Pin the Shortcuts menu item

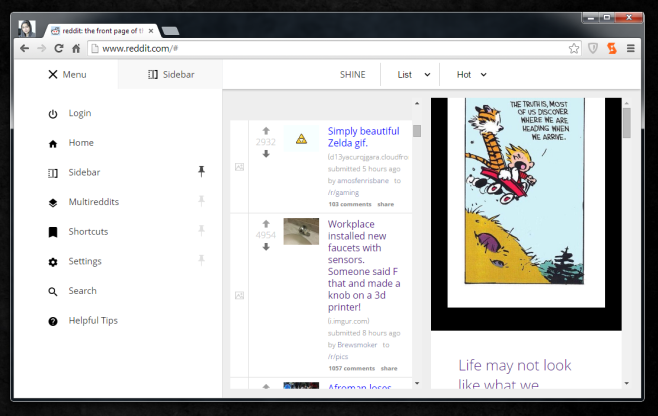(201, 230)
